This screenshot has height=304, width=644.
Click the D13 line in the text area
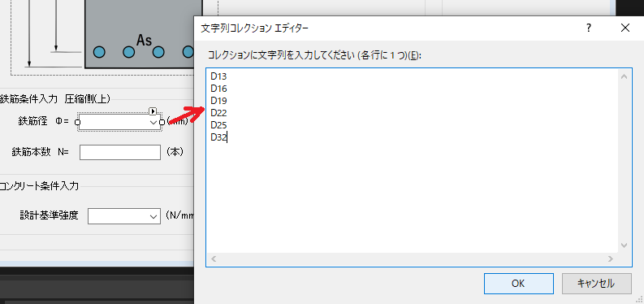tap(218, 76)
